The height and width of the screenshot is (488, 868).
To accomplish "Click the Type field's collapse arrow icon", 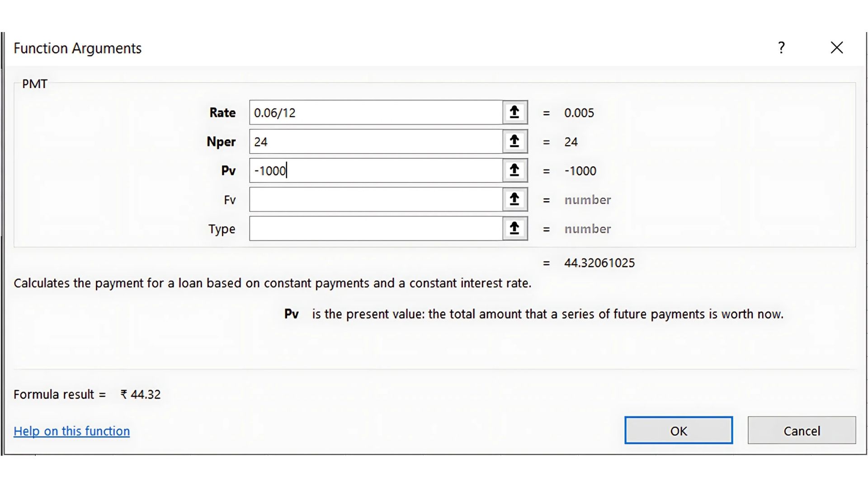I will pos(514,228).
